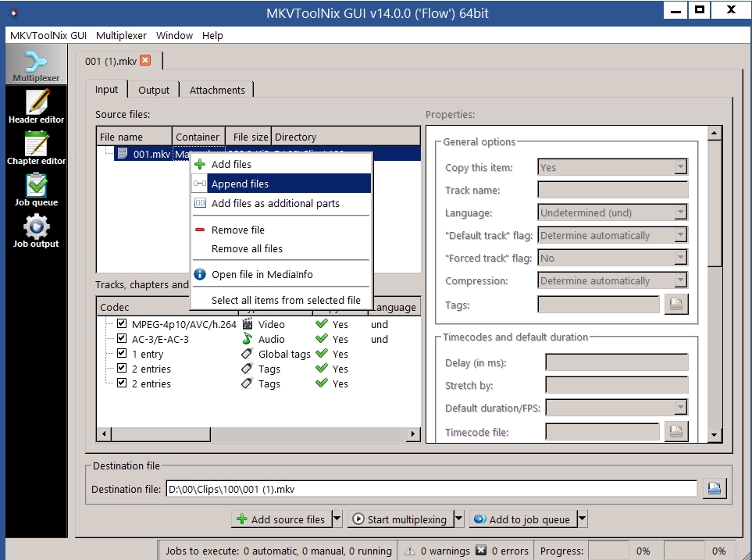Viewport: 752px width, 560px height.
Task: Click the Track name input field
Action: coord(612,190)
